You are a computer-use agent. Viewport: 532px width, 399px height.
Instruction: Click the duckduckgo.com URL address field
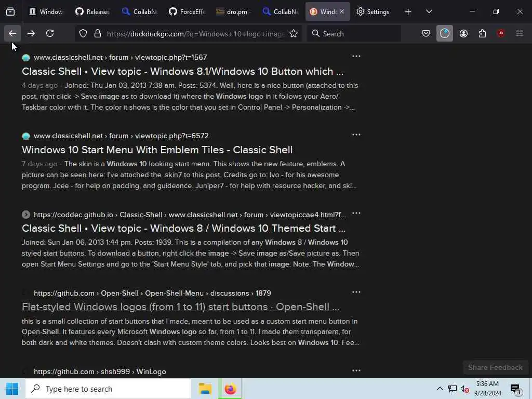coord(195,34)
